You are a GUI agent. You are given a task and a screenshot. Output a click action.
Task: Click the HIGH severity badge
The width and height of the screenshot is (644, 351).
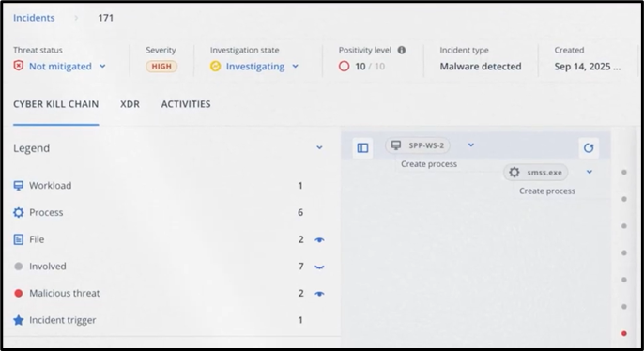(x=161, y=66)
